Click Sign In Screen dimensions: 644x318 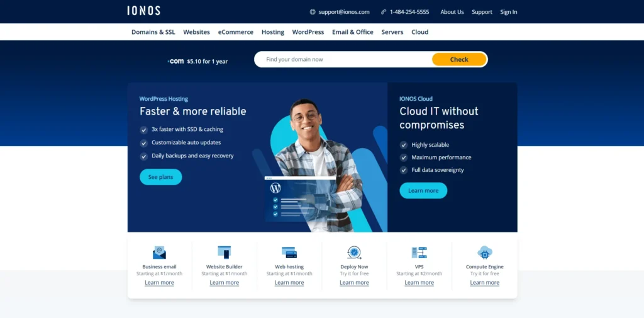[508, 12]
